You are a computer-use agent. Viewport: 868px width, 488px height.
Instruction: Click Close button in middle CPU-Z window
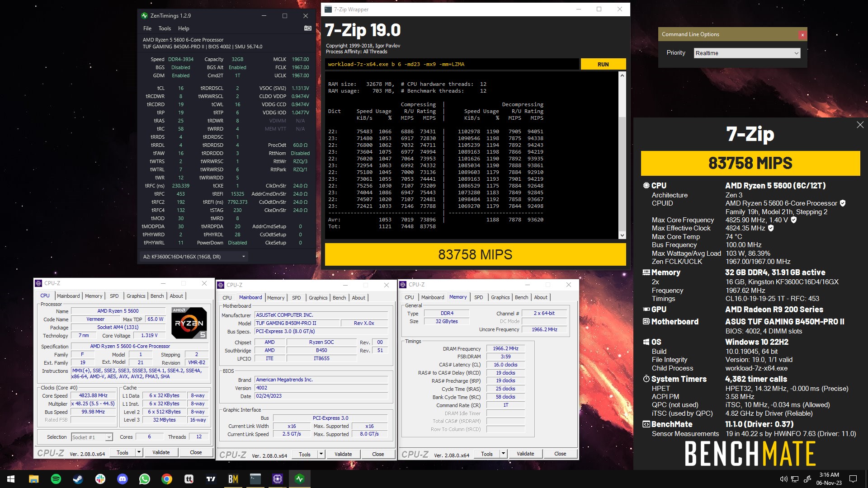click(x=378, y=454)
